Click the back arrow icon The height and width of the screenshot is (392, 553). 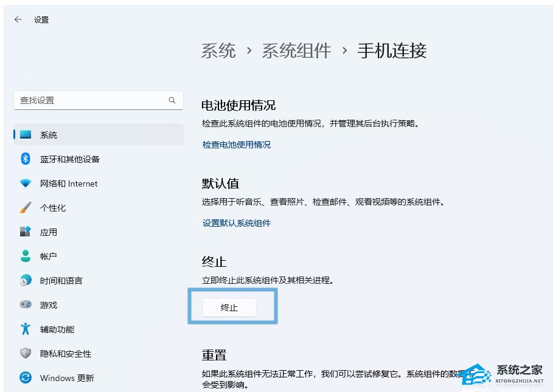pos(18,19)
